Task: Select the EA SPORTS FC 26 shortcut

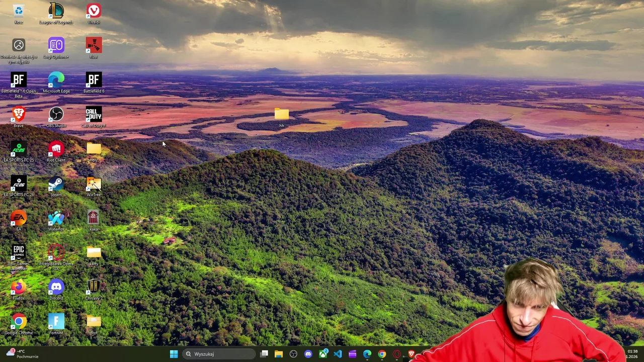Action: [x=19, y=187]
